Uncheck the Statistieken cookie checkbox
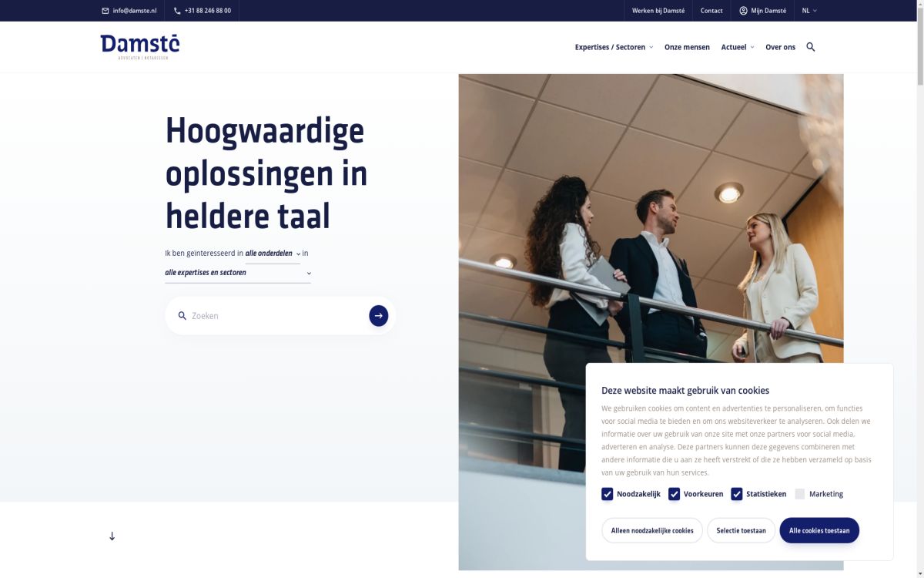Screen dimensions: 924x578 point(736,494)
